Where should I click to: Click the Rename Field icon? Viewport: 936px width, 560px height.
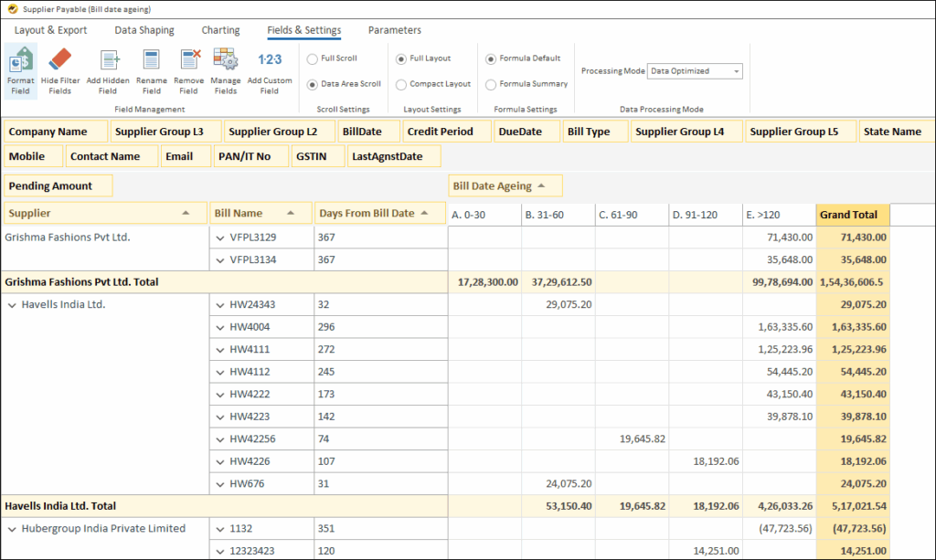(151, 59)
